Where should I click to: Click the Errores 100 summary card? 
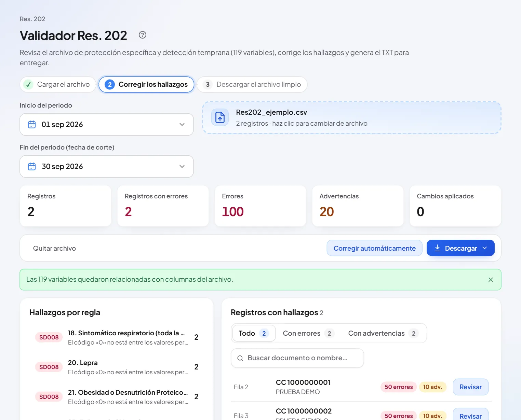[260, 206]
